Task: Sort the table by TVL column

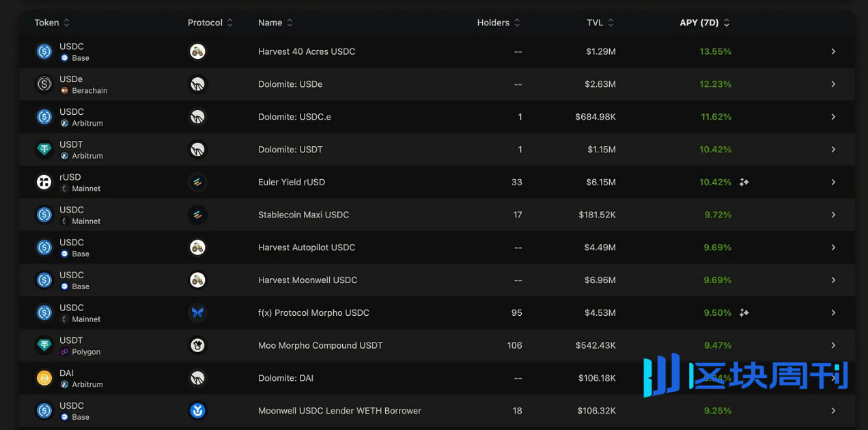Action: click(600, 23)
